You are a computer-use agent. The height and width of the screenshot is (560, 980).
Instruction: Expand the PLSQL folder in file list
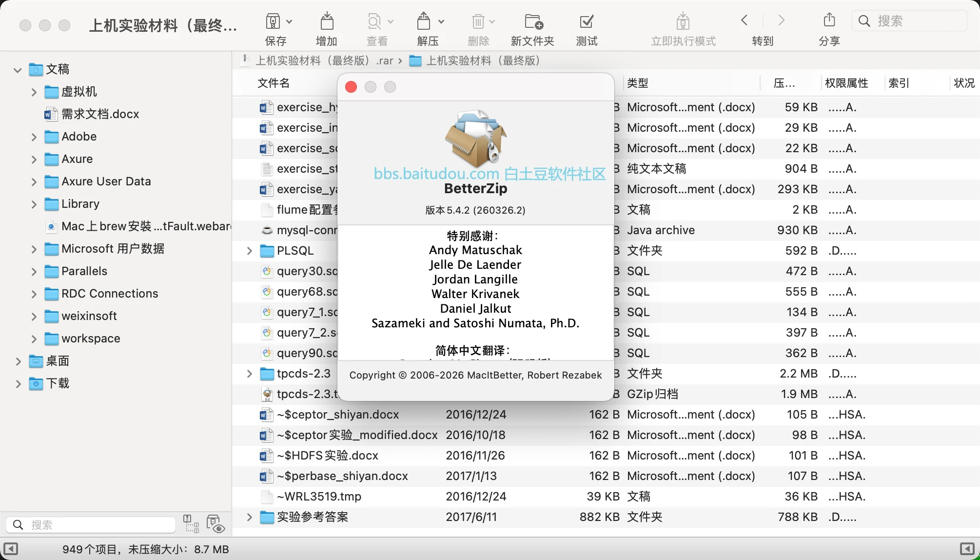pos(249,251)
